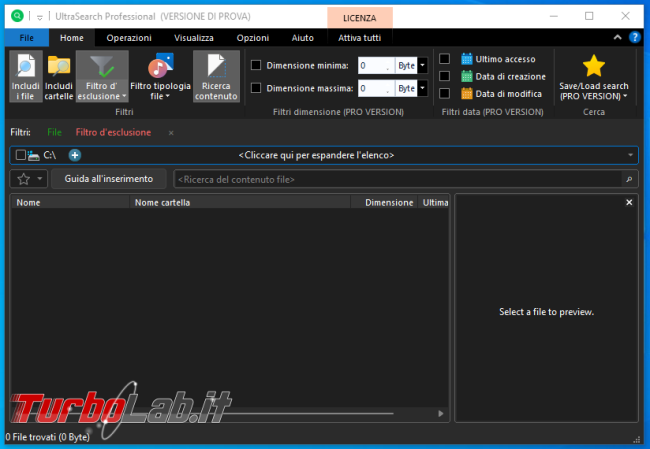The width and height of the screenshot is (650, 449).
Task: Click the Data di creazione calendar icon
Action: point(467,77)
